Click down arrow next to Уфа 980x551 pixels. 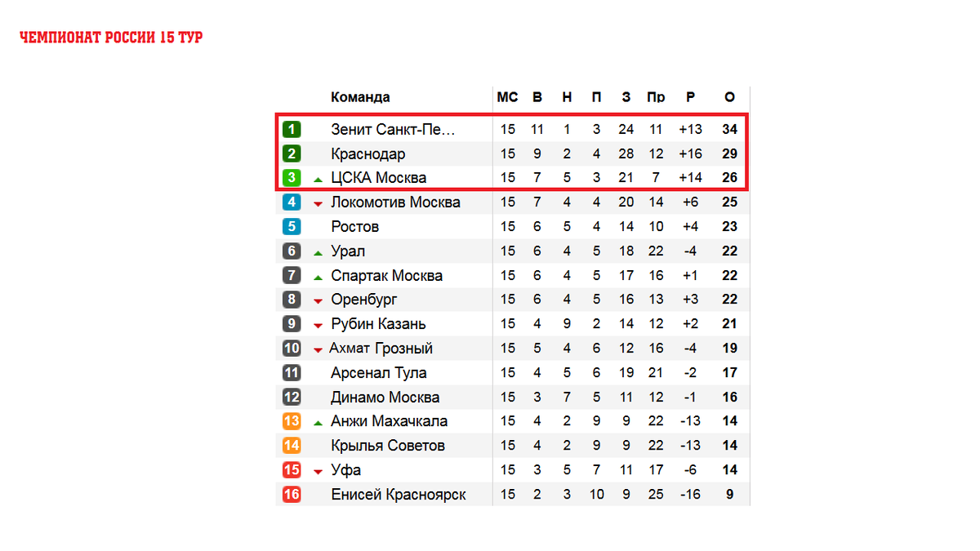pyautogui.click(x=318, y=472)
